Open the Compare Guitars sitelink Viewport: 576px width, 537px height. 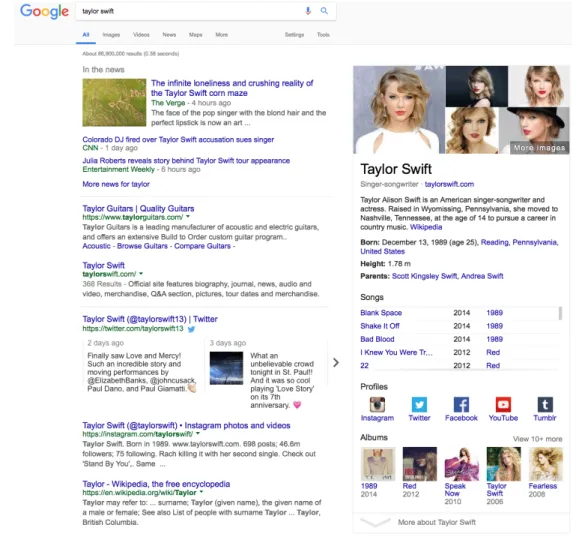202,246
